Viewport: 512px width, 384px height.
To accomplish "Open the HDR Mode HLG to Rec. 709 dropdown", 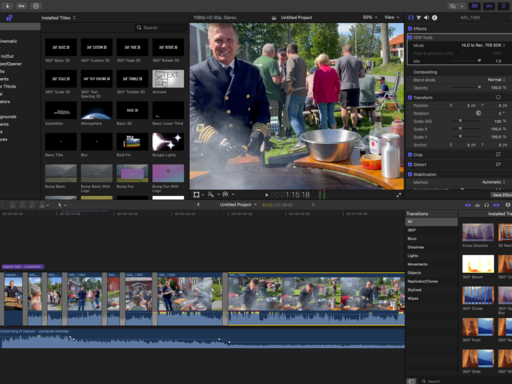I will (483, 45).
